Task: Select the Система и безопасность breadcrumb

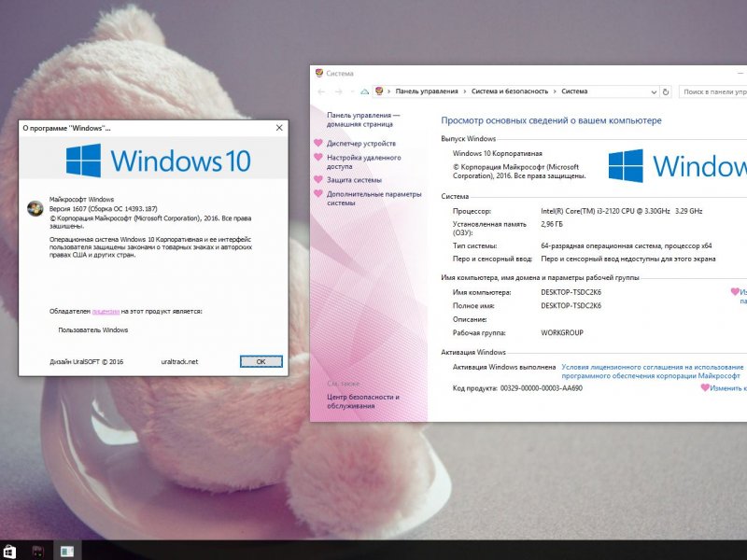Action: pyautogui.click(x=510, y=91)
